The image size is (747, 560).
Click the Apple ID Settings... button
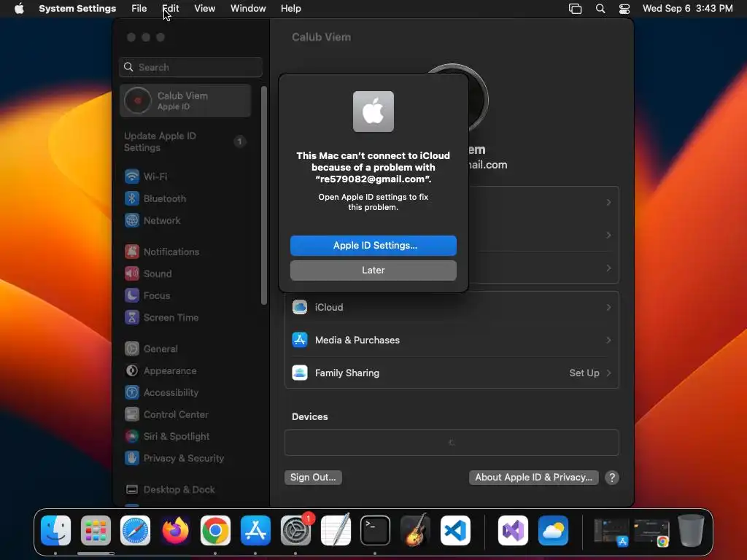(x=373, y=245)
